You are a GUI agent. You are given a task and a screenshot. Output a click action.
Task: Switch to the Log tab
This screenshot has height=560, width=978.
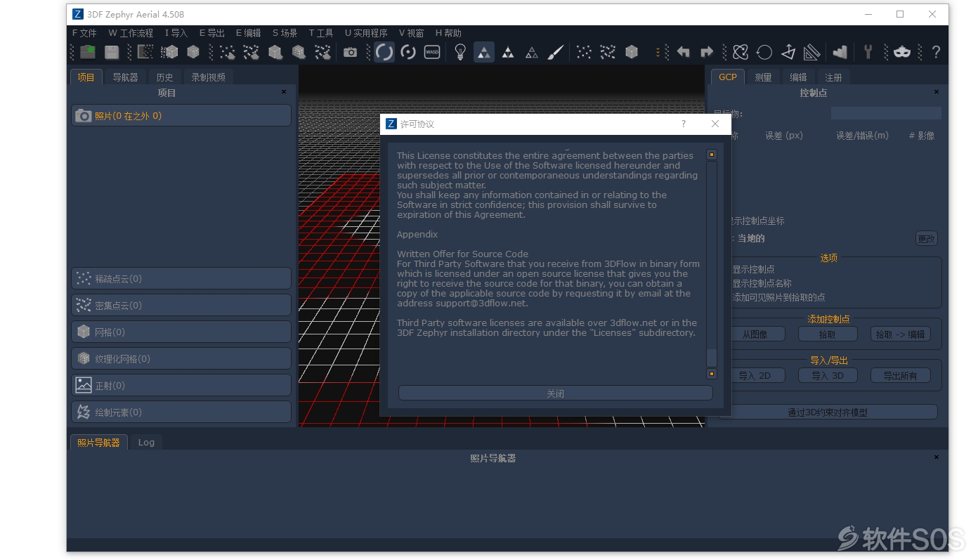point(146,442)
